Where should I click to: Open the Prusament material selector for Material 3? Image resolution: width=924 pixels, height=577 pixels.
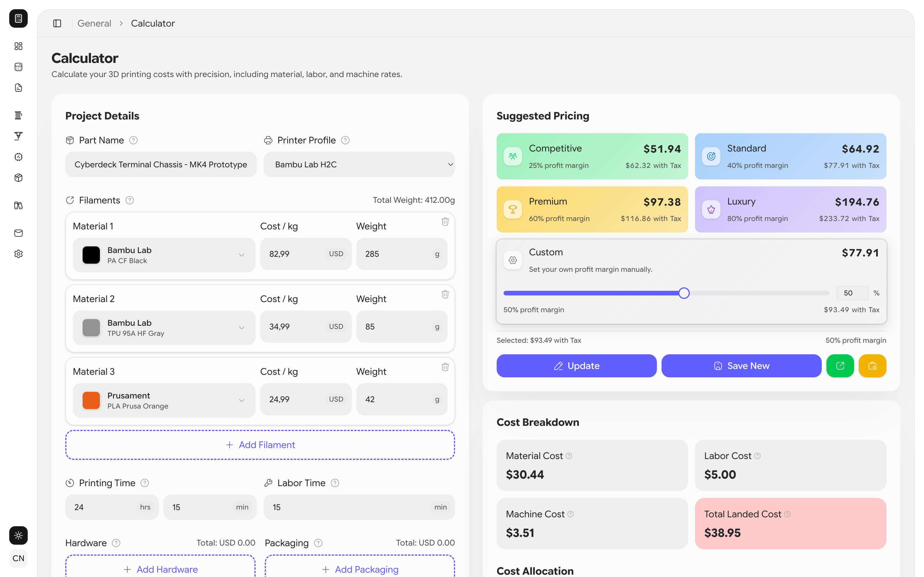(x=242, y=400)
